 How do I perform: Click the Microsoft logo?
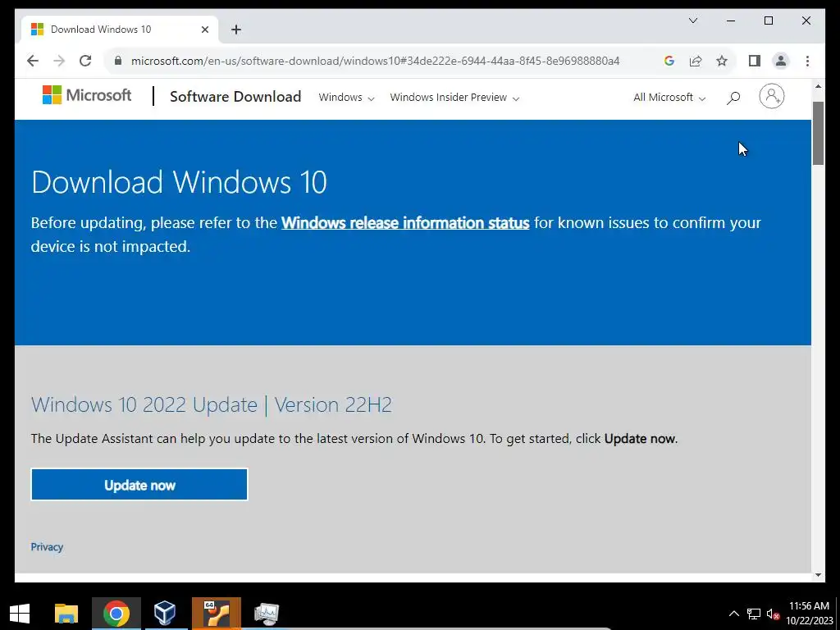[x=87, y=95]
